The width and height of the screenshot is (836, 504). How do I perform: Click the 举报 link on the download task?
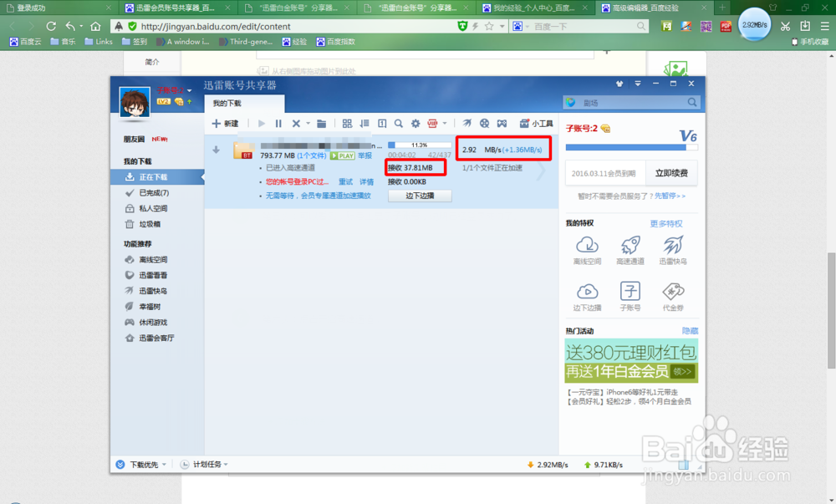click(x=364, y=155)
